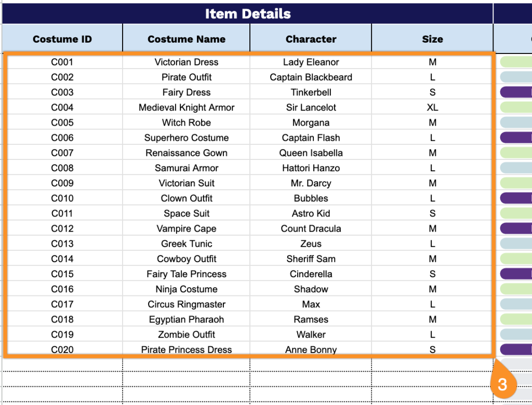
Task: Click the Superhero Costume cell
Action: (187, 138)
